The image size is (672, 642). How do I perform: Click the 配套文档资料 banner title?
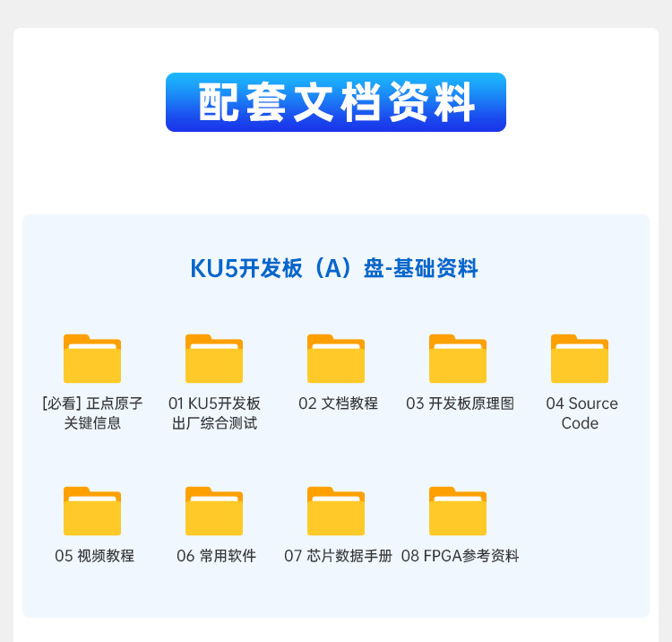336,102
